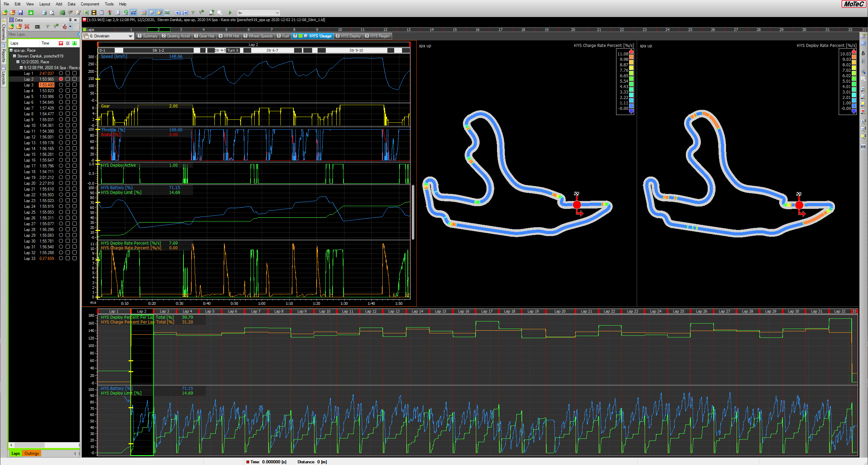This screenshot has height=465, width=868.
Task: Check the overlay checkbox for Lap 4
Action: click(x=68, y=90)
